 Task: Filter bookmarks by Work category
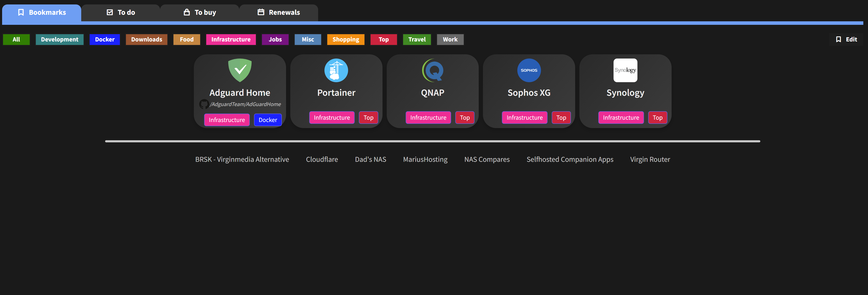click(450, 39)
